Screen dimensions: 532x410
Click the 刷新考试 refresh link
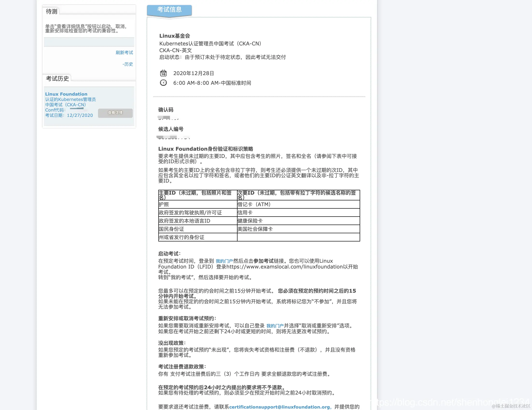click(125, 52)
